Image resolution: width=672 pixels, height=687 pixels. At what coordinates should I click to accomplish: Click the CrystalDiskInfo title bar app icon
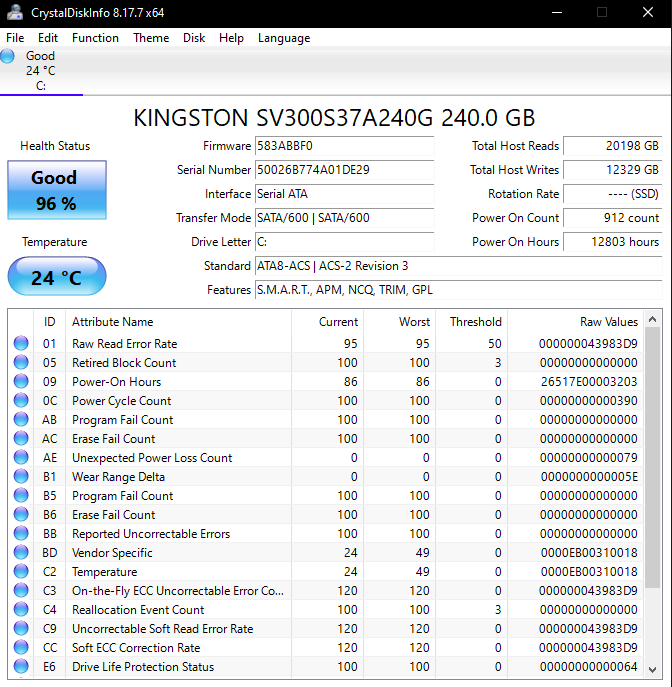point(15,12)
